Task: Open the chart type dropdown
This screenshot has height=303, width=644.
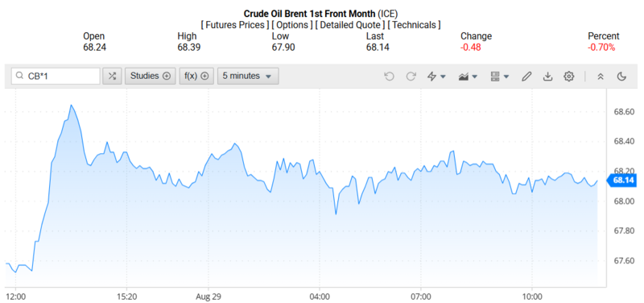Action: tap(468, 77)
